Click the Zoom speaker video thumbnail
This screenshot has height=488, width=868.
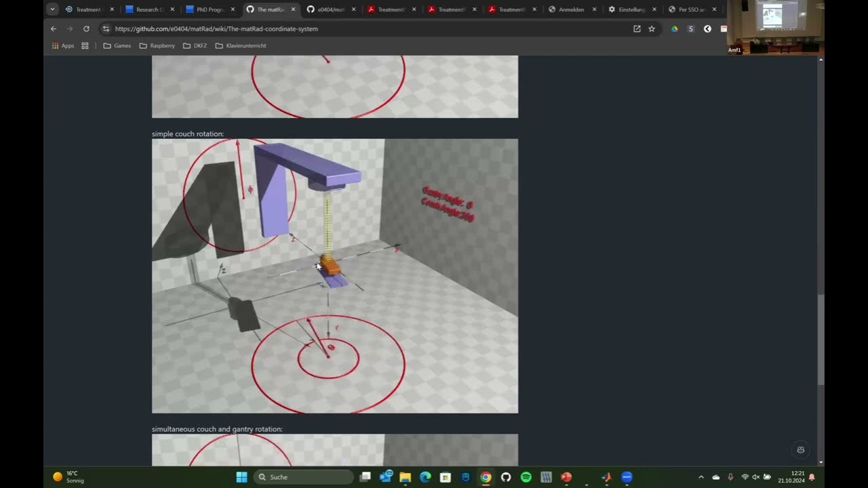775,27
